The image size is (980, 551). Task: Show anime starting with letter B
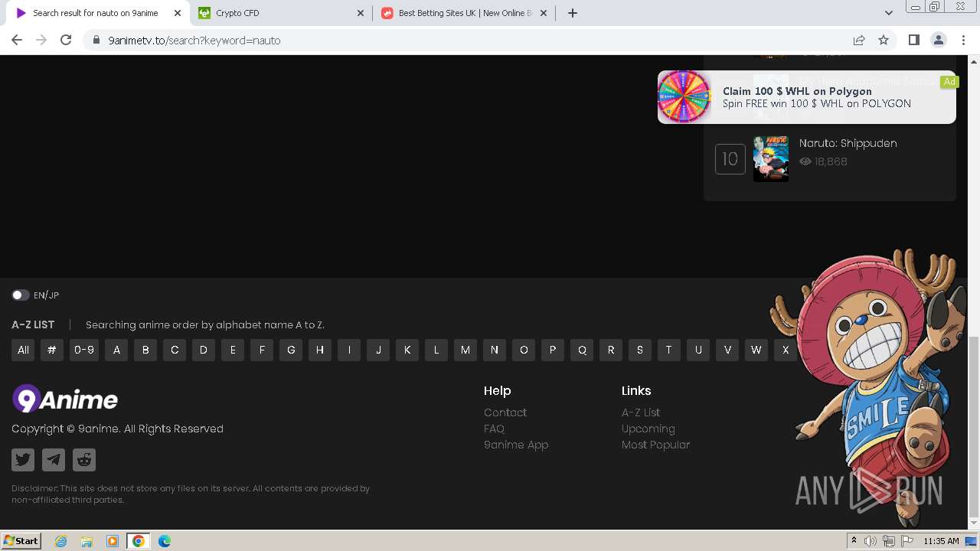coord(145,350)
